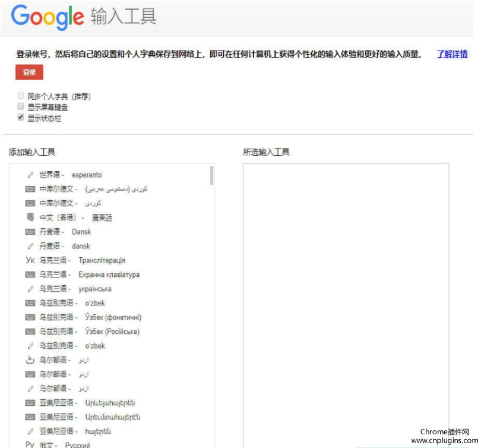This screenshot has height=448, width=481.
Task: Select 乌克兰语 - українська entry
Action: pos(75,289)
